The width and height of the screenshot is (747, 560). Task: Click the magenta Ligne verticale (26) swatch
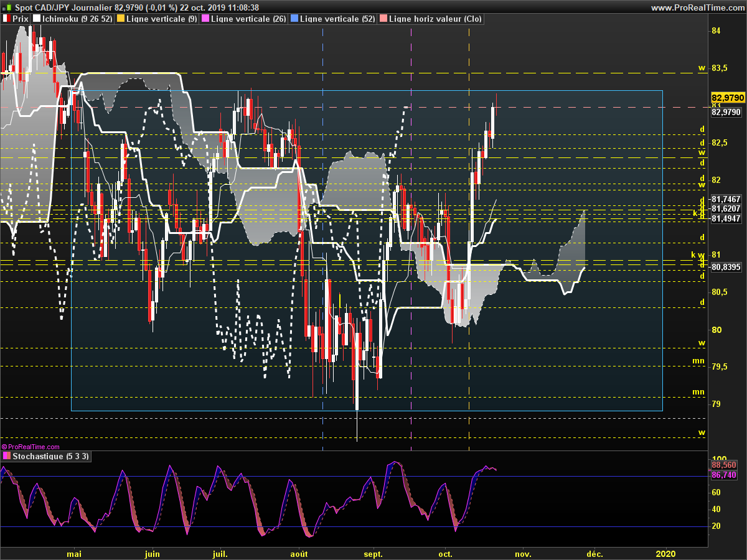pos(205,19)
